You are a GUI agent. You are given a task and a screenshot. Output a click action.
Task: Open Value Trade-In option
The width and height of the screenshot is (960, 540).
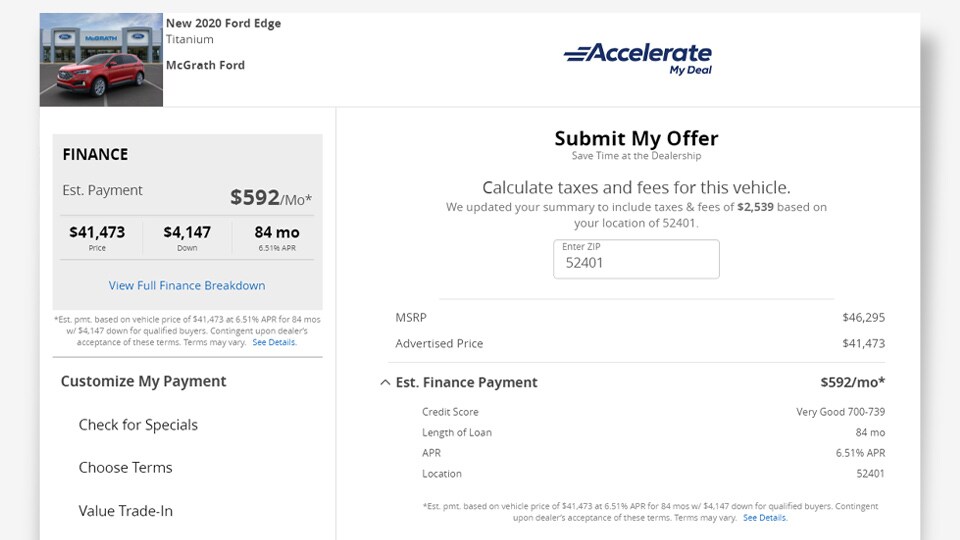(126, 511)
